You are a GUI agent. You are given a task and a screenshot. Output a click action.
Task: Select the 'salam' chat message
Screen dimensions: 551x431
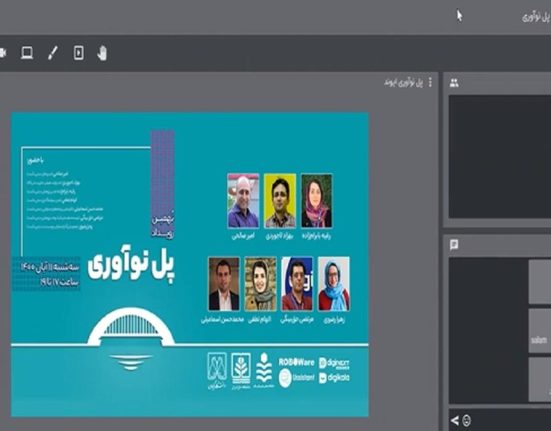point(539,340)
